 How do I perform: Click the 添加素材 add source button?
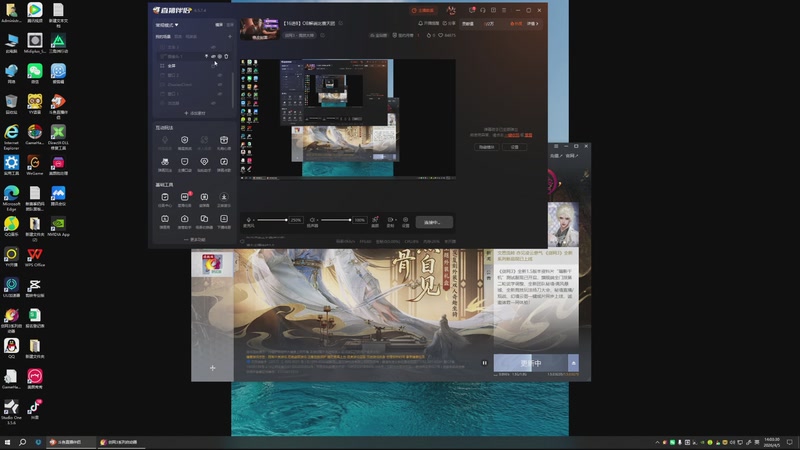(x=194, y=113)
